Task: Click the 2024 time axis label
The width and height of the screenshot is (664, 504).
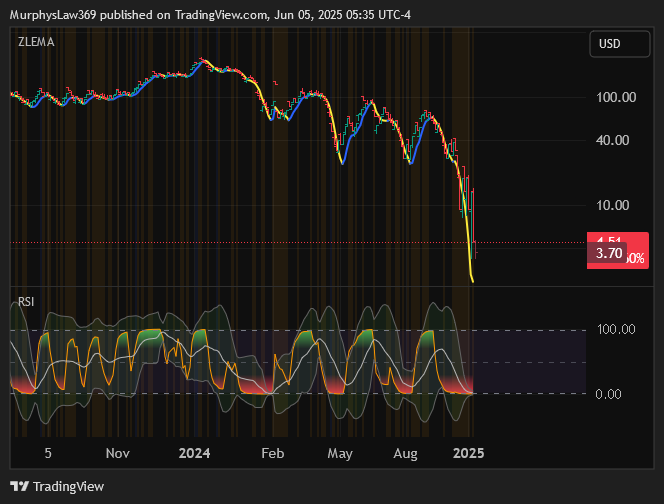Action: click(x=194, y=453)
